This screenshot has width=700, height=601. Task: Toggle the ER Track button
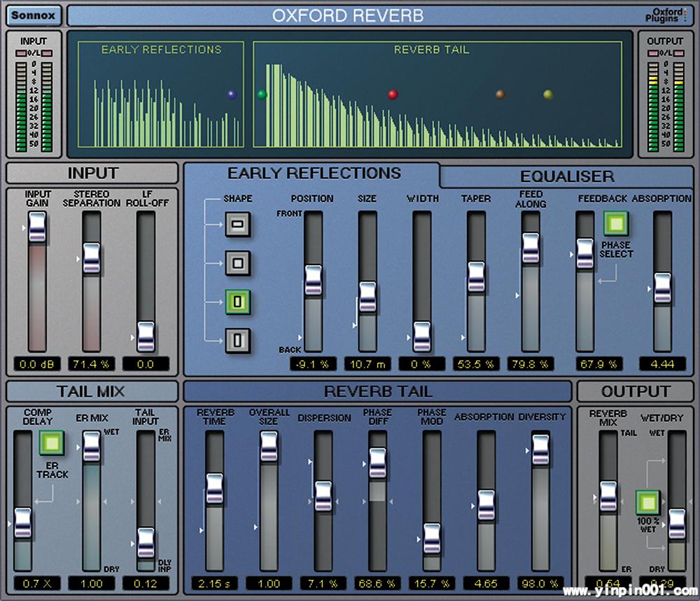point(52,443)
